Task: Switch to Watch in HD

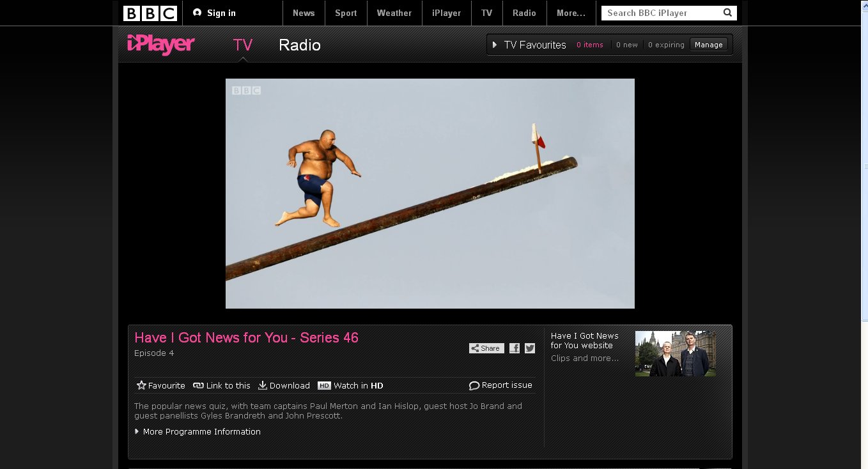Action: pos(350,385)
